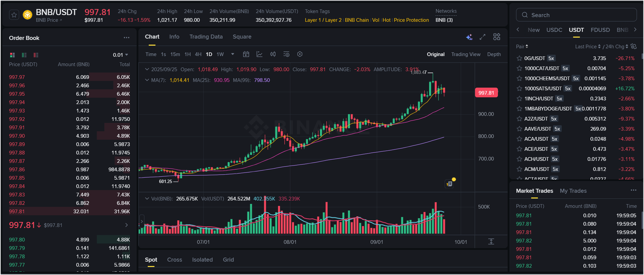Select the USDC market tab
The height and width of the screenshot is (275, 644).
(554, 30)
